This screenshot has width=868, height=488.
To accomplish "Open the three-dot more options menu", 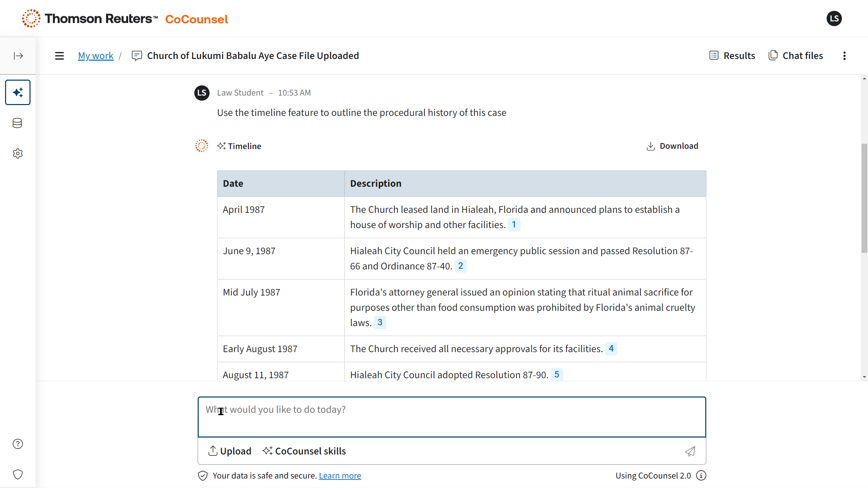I will (845, 56).
